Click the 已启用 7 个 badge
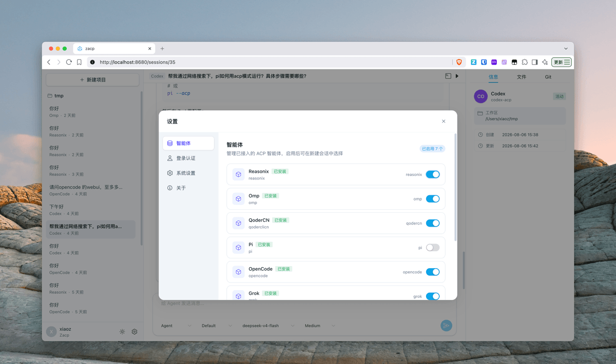Image resolution: width=616 pixels, height=364 pixels. coord(432,149)
